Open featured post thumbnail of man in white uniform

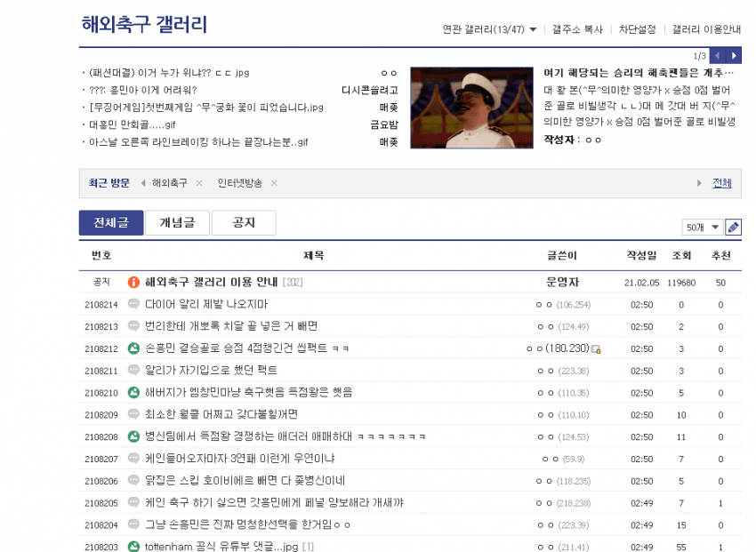tap(471, 108)
